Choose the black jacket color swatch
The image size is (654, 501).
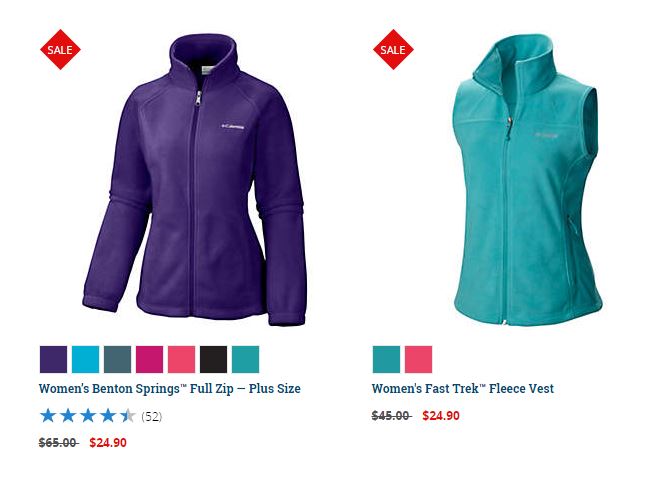click(214, 359)
